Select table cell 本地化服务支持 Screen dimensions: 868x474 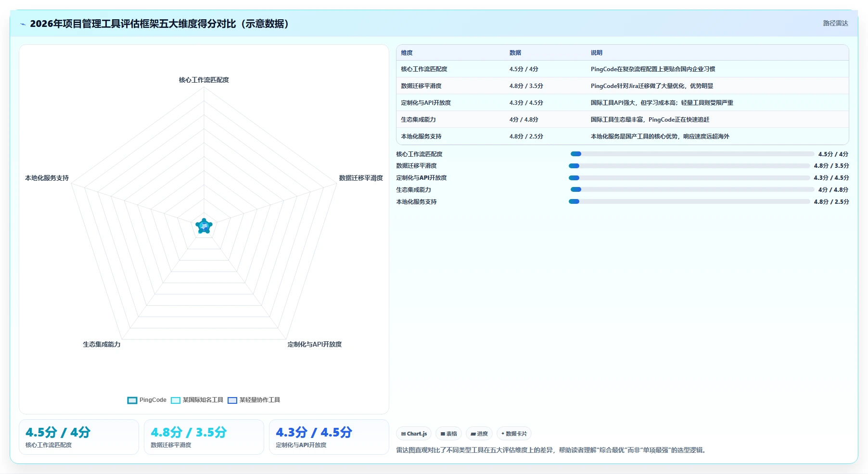(421, 137)
